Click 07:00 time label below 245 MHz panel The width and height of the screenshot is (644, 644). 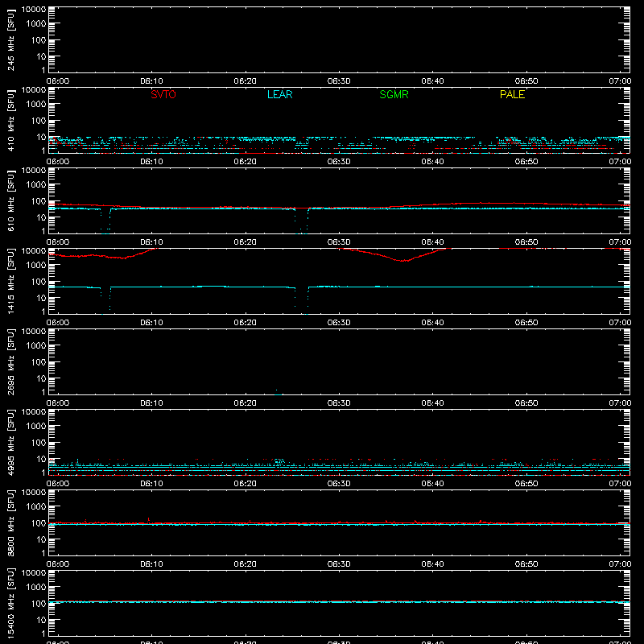[x=620, y=81]
